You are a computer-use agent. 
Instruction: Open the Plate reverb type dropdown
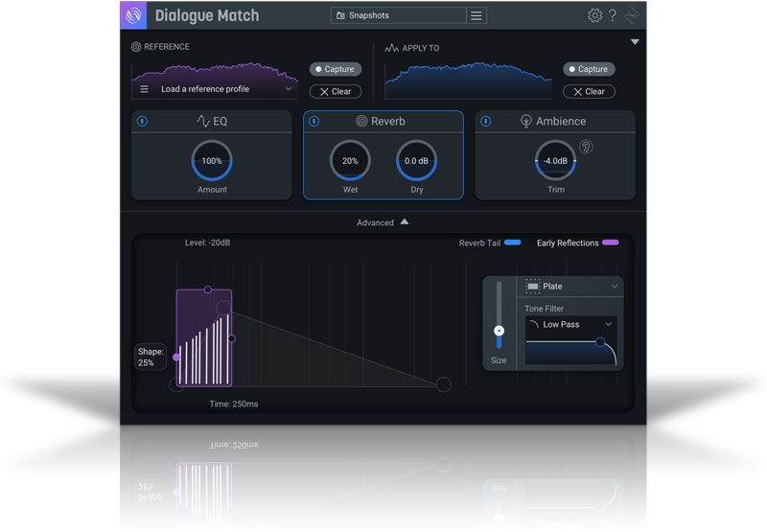click(572, 287)
